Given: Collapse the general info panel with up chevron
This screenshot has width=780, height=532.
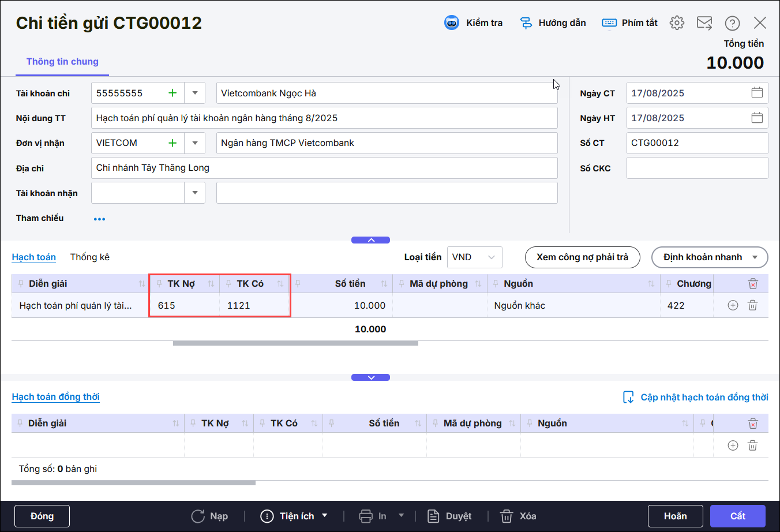Looking at the screenshot, I should pyautogui.click(x=370, y=240).
